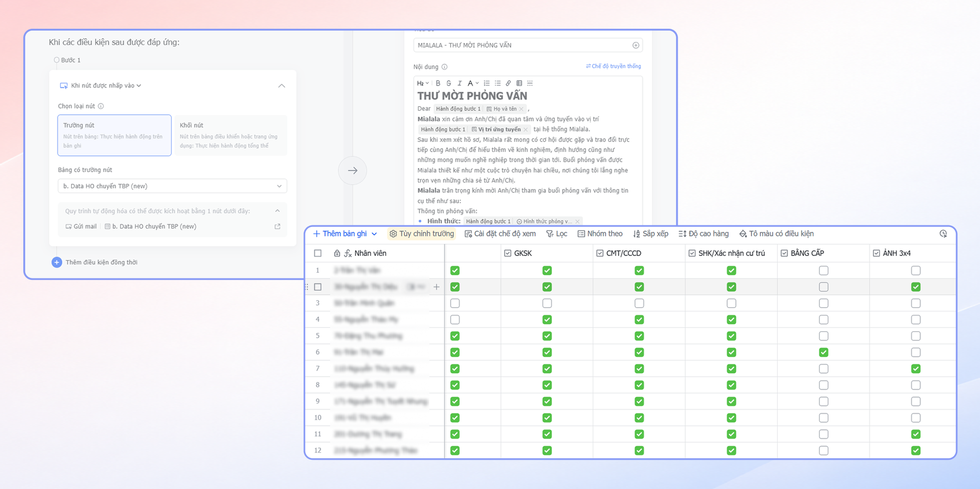This screenshot has width=980, height=489.
Task: Remove the Vị trí ứng tuyển variable tag
Action: click(526, 130)
